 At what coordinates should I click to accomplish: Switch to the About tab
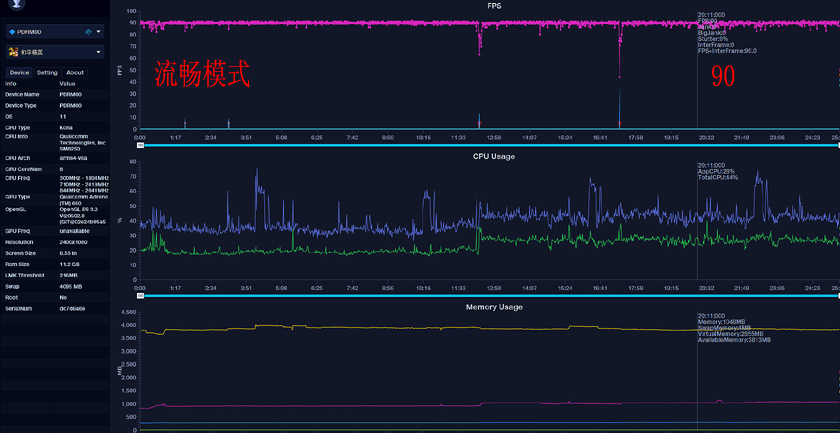click(x=75, y=72)
